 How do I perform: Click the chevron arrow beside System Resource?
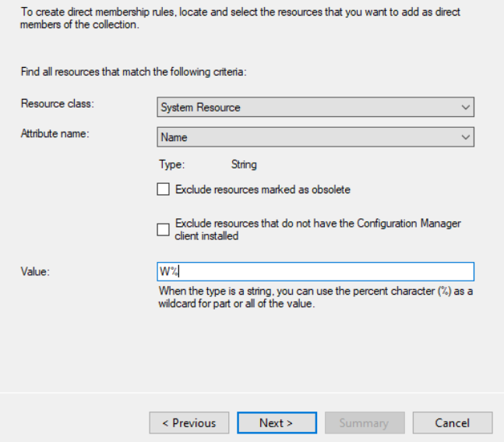click(465, 107)
